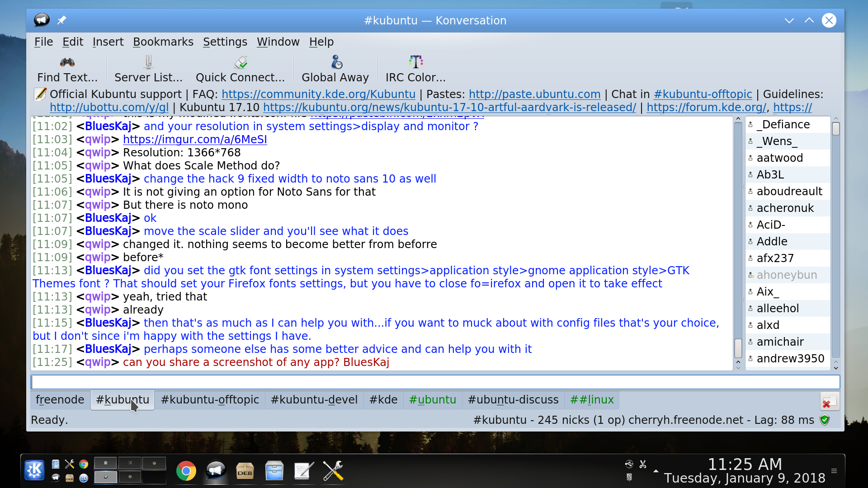868x488 pixels.
Task: Select the #kubuntu channel tab
Action: 123,400
